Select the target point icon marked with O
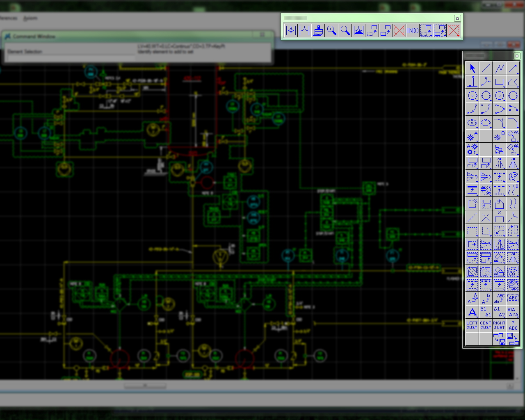This screenshot has height=420, width=525. pos(500,136)
